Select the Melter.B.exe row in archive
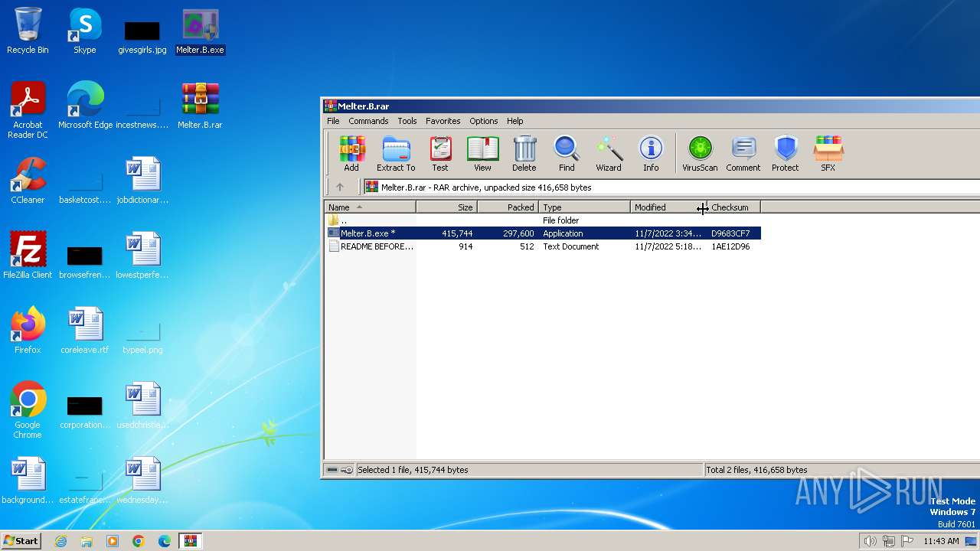 coord(543,233)
